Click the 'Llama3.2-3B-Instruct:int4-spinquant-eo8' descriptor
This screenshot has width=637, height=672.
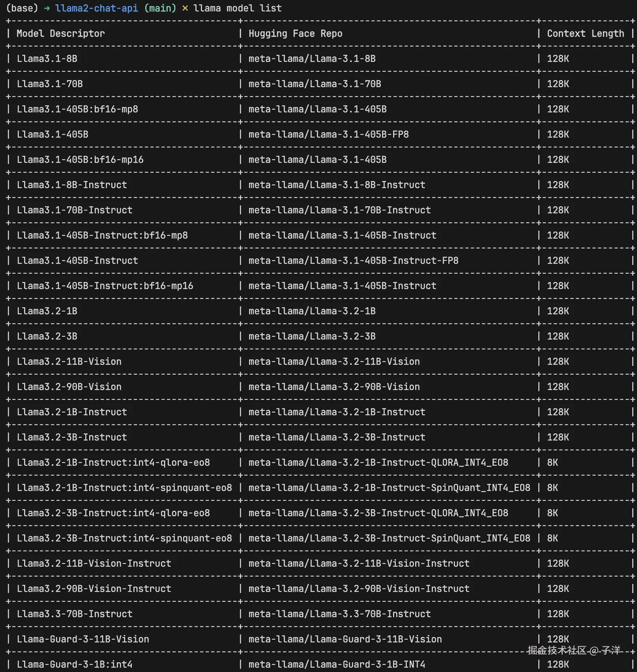coord(124,538)
